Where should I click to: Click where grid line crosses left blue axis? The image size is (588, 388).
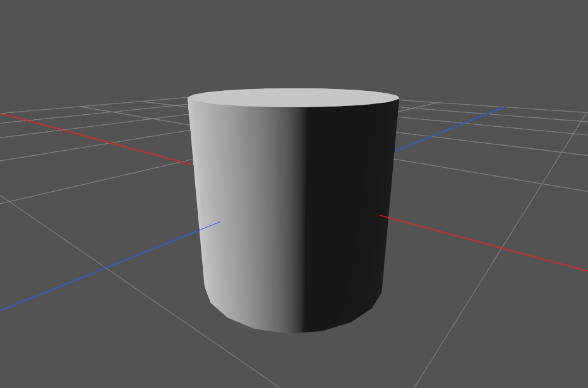point(105,267)
